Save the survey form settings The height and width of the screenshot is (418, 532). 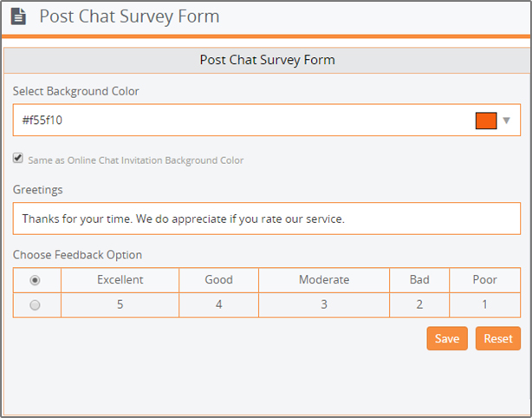click(447, 338)
